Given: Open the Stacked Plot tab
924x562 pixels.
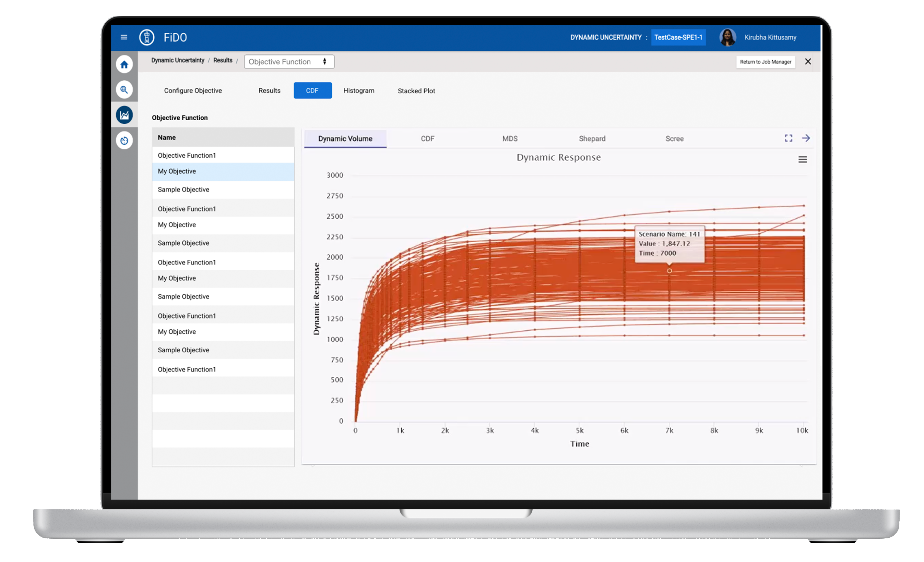Looking at the screenshot, I should coord(416,91).
